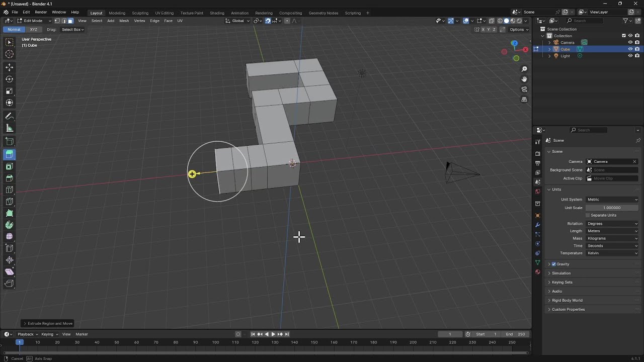
Task: Click the XYZ orientation button
Action: coord(34,30)
